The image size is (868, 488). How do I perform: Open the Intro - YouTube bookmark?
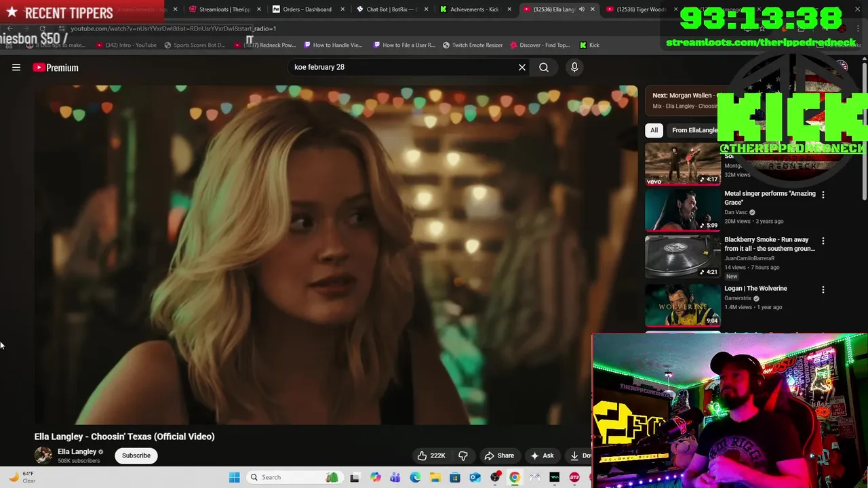[x=126, y=45]
